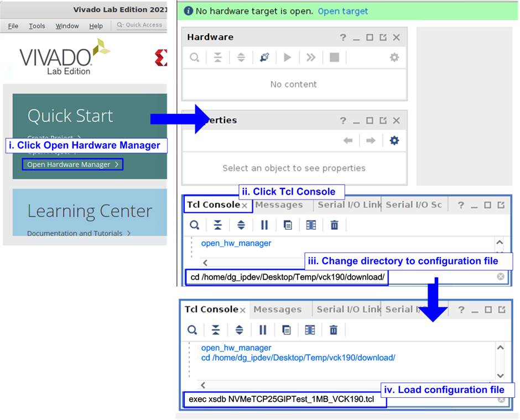The image size is (520, 420).
Task: Clear upper Tcl Console with trash icon
Action: pyautogui.click(x=334, y=225)
